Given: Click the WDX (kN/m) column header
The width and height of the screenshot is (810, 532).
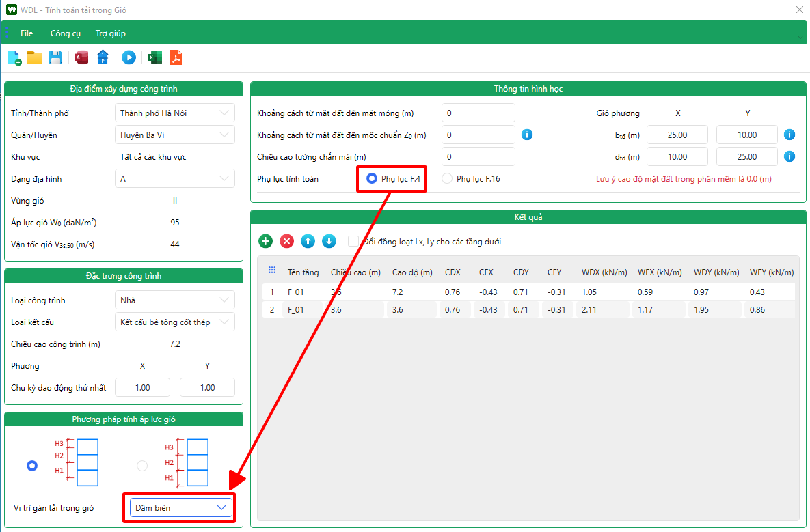Looking at the screenshot, I should click(x=604, y=272).
